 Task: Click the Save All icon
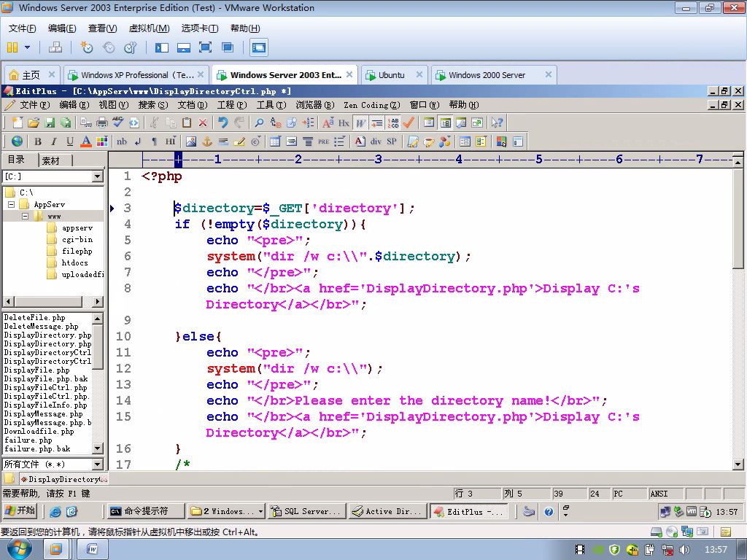[x=66, y=122]
